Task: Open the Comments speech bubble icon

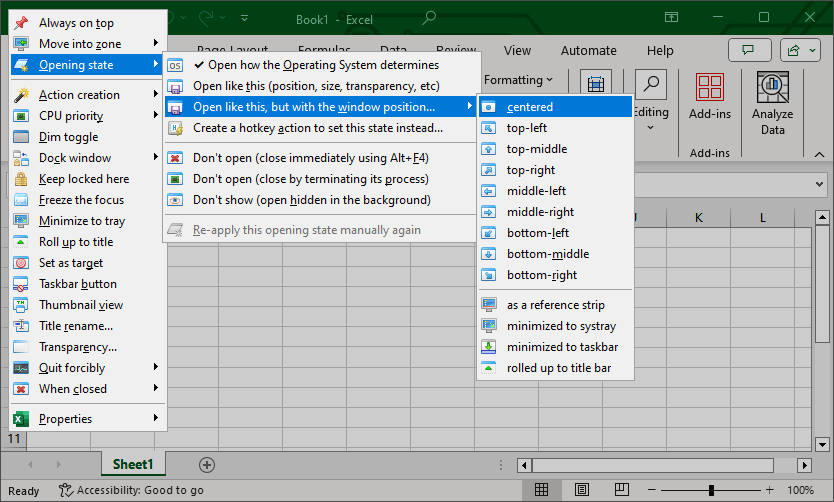Action: pos(749,51)
